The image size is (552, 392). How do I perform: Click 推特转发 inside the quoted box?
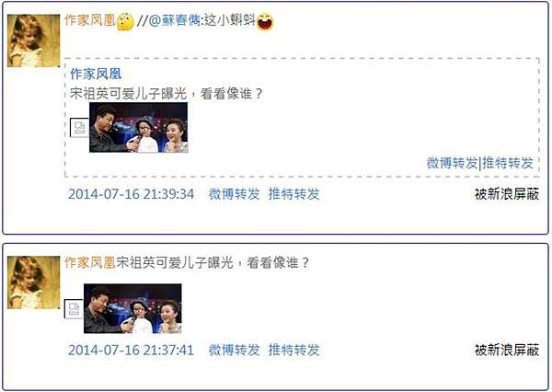pyautogui.click(x=508, y=163)
